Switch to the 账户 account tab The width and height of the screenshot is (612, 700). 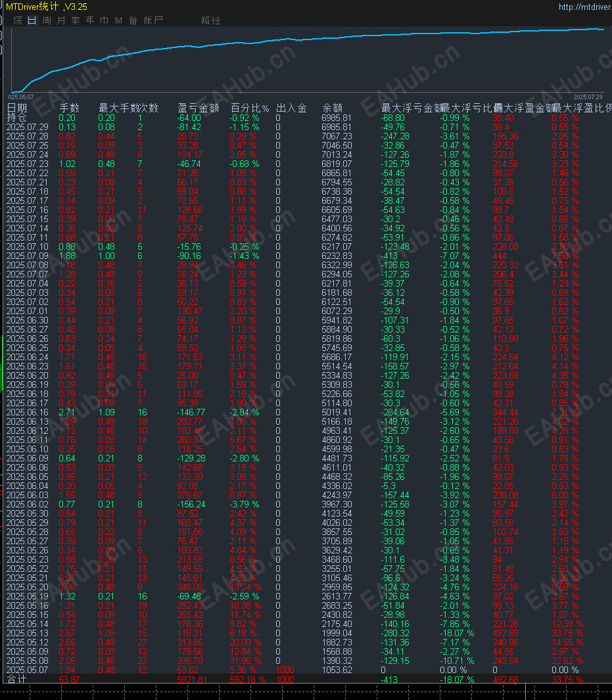153,20
